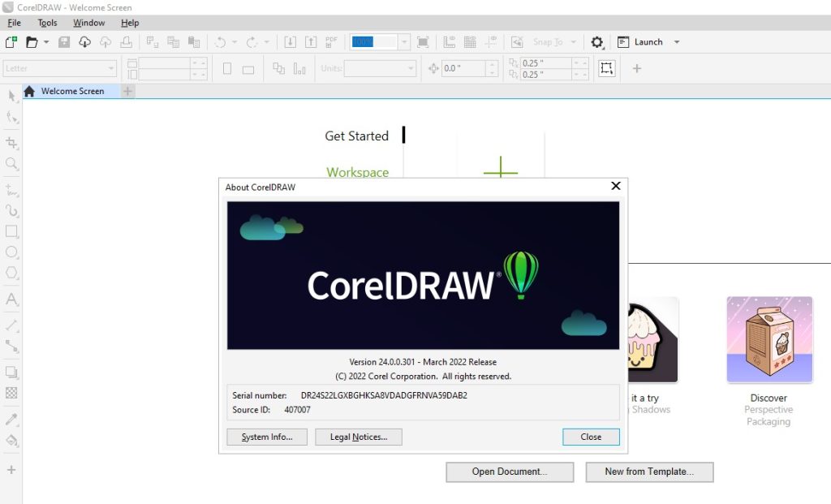
Task: Close the About CorelDRAW dialog via X
Action: pos(616,187)
